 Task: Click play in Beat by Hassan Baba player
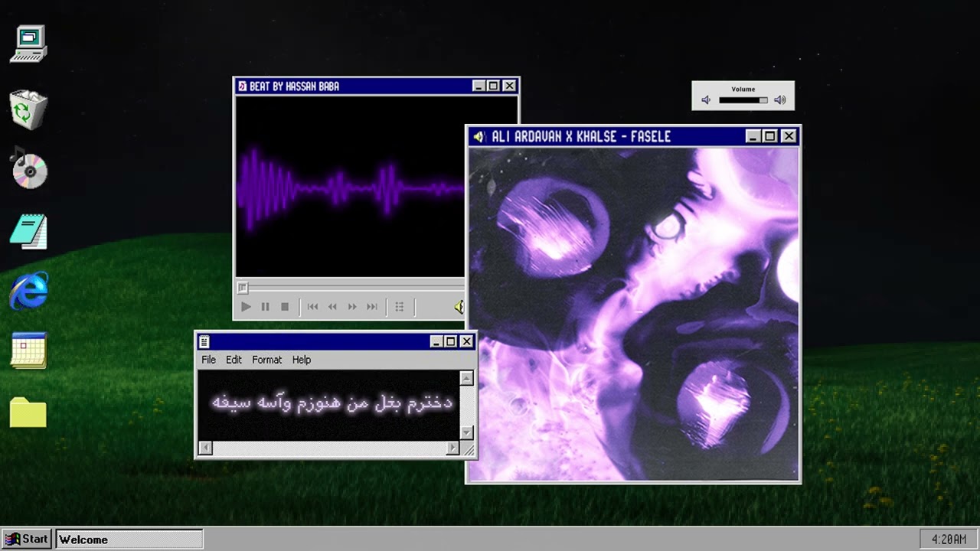[246, 307]
